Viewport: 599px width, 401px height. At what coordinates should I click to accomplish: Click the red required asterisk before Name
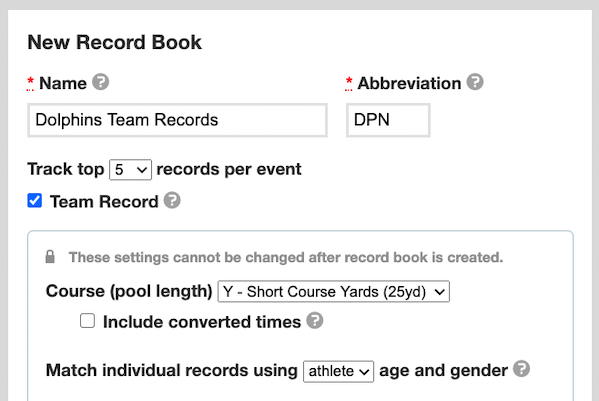tap(31, 82)
